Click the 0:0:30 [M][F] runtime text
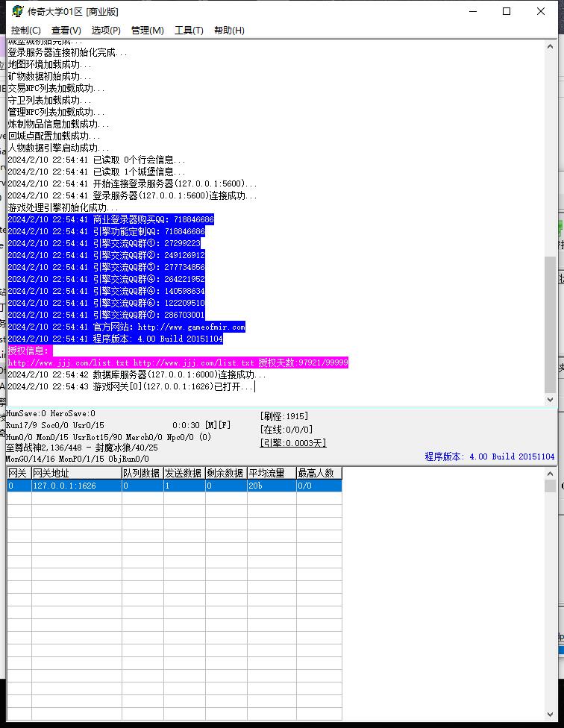The height and width of the screenshot is (728, 564). coord(201,425)
